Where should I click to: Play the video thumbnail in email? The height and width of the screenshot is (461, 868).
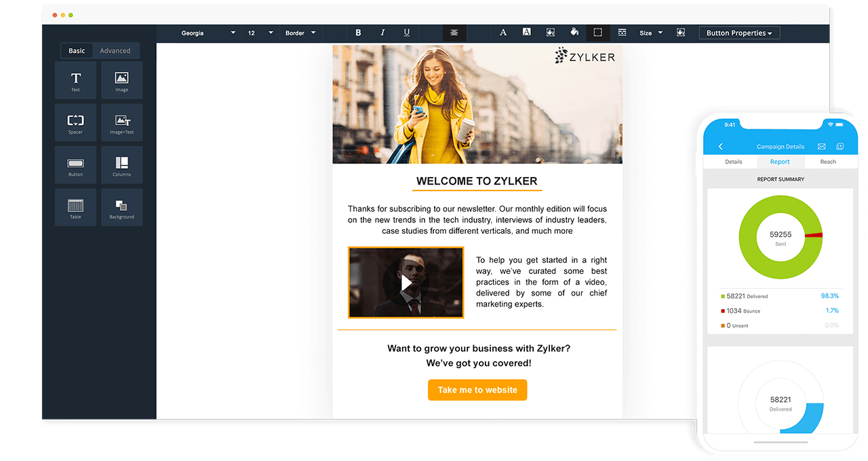(406, 283)
